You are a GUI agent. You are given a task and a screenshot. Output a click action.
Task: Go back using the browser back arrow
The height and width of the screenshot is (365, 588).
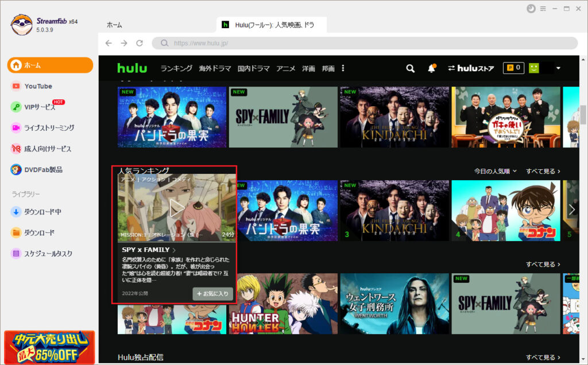click(109, 43)
